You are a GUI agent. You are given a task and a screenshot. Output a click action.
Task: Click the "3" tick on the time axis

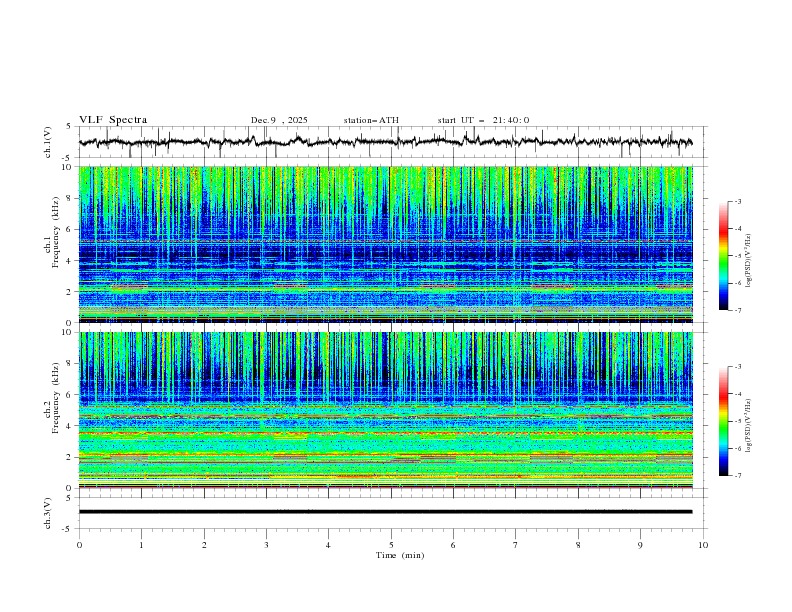(266, 545)
